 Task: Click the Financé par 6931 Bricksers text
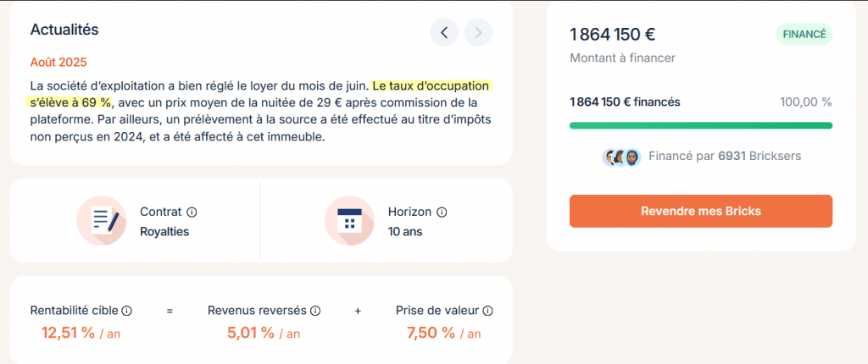pyautogui.click(x=725, y=157)
